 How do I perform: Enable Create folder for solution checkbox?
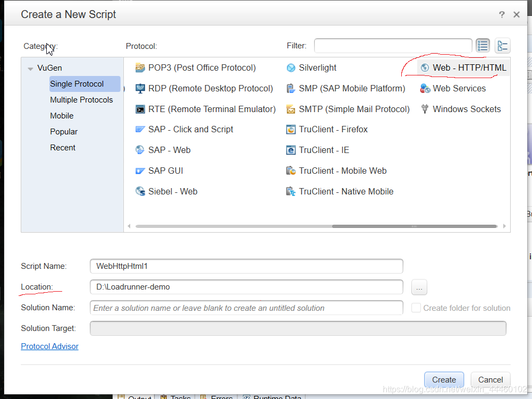[416, 308]
